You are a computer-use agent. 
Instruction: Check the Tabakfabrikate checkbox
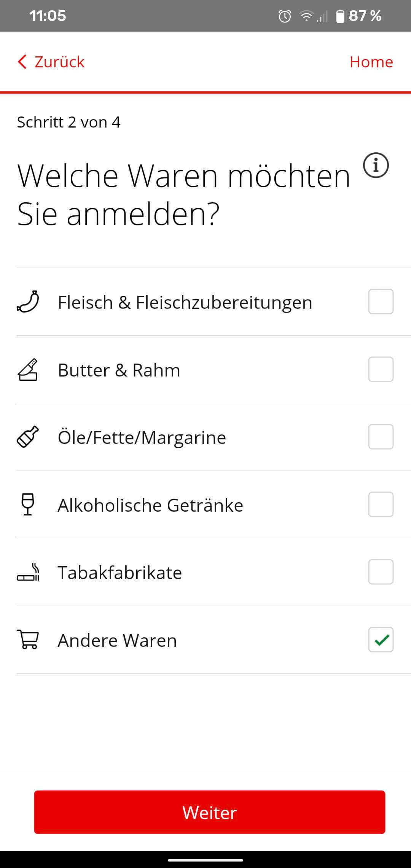click(x=381, y=572)
